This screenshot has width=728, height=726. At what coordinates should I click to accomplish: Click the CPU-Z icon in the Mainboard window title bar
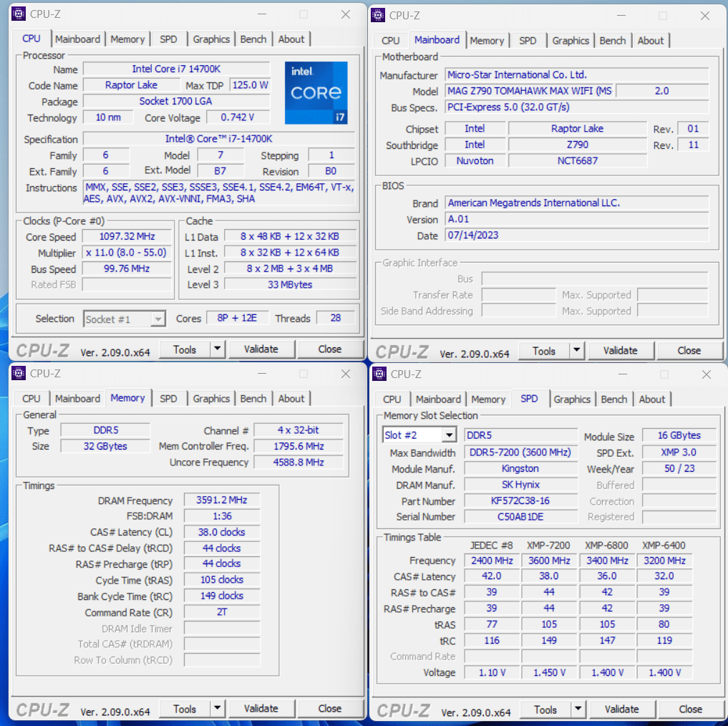click(x=377, y=15)
